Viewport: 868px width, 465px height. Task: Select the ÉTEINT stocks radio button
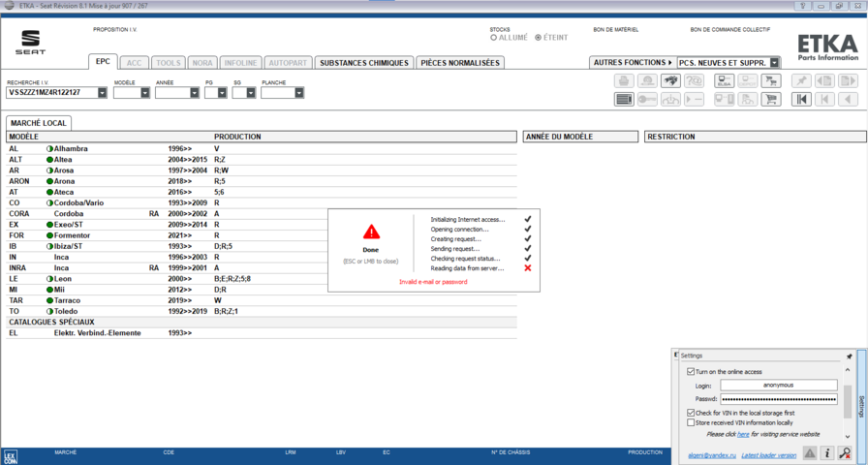[x=538, y=38]
